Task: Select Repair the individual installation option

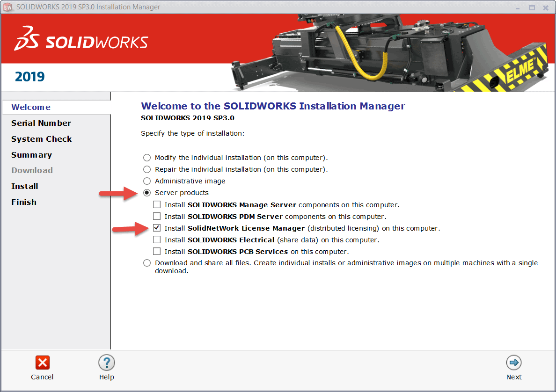Action: 147,169
